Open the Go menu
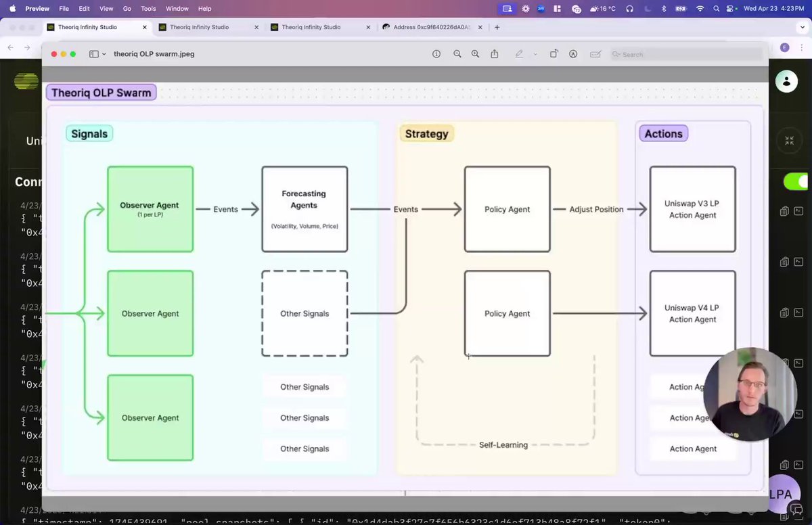Screen dimensions: 812x525 click(x=127, y=9)
